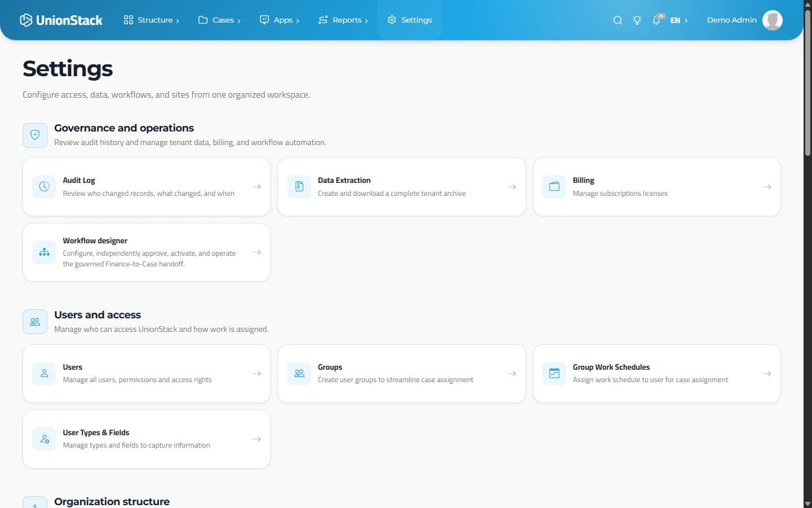Click "Create user groups to streamline case assignment"
812x508 pixels.
(x=395, y=380)
